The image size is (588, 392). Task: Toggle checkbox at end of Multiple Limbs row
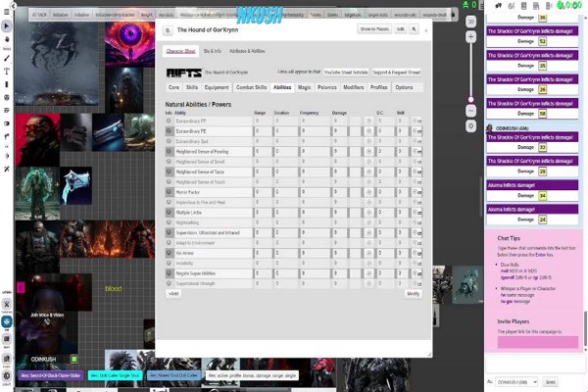[416, 212]
